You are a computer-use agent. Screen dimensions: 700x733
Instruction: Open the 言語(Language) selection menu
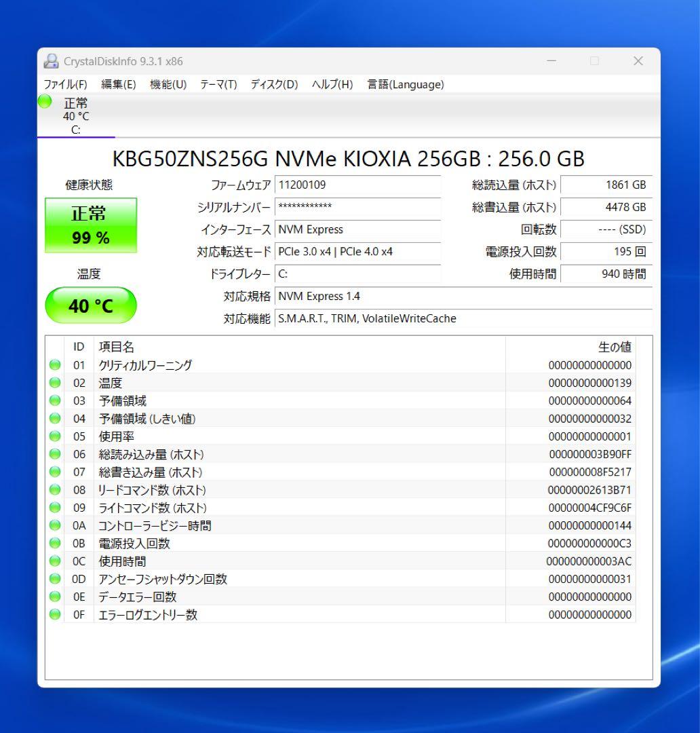point(405,84)
